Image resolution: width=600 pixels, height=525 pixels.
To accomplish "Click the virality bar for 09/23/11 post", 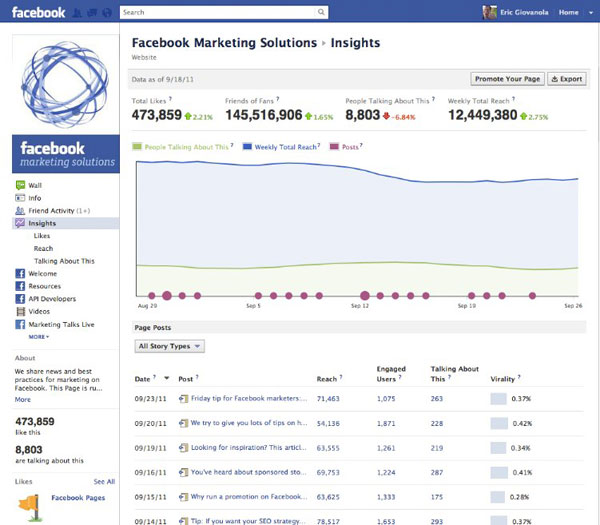I will pos(499,399).
